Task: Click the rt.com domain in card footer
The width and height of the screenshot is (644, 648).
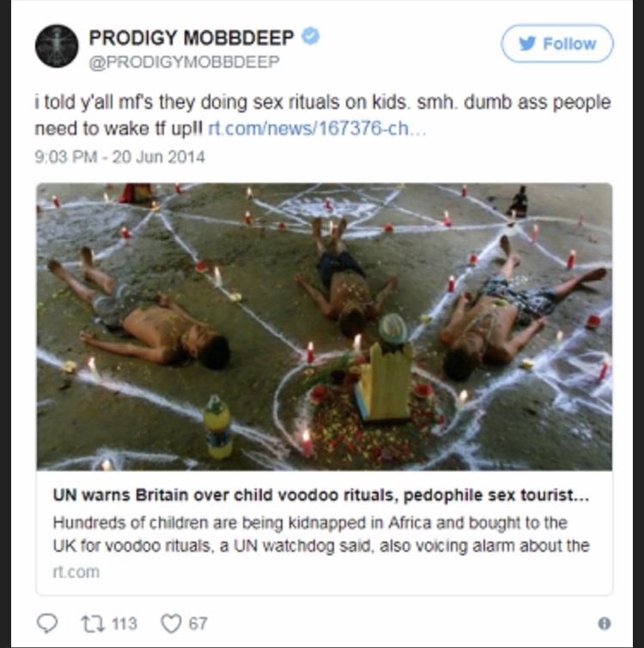Action: pyautogui.click(x=76, y=572)
